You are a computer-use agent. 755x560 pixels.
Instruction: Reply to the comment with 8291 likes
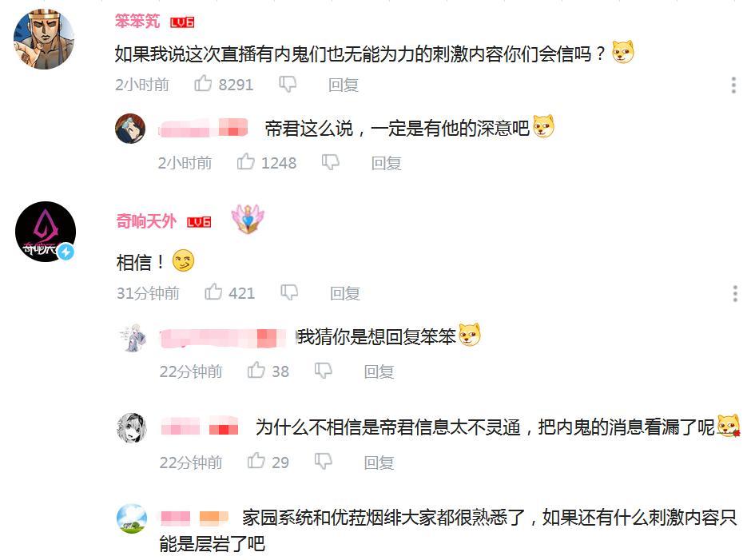tap(344, 85)
